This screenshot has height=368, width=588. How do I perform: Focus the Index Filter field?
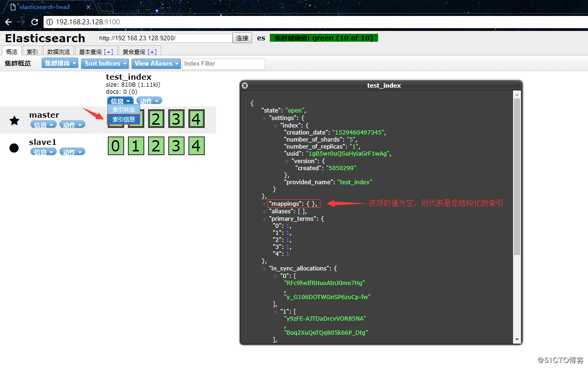click(x=223, y=64)
